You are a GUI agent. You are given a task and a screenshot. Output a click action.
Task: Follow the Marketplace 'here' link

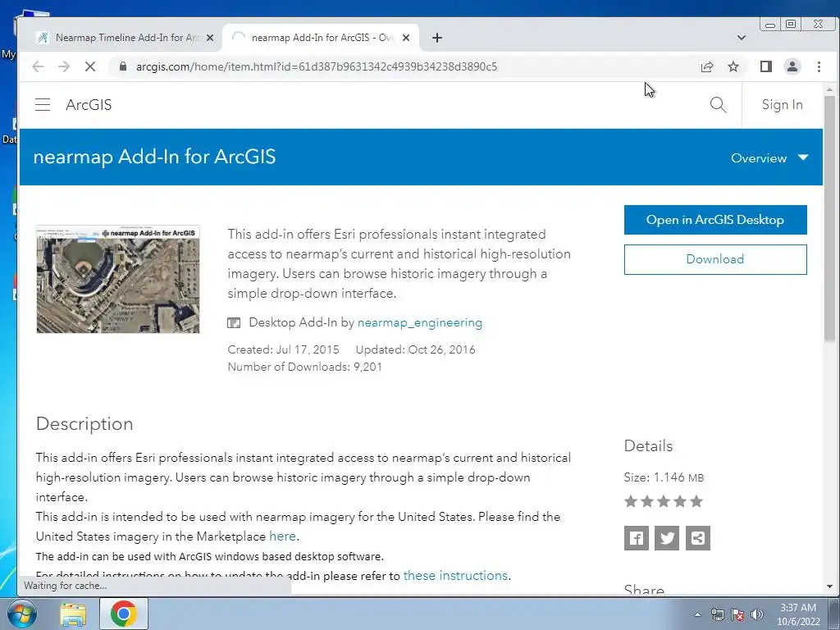(282, 536)
